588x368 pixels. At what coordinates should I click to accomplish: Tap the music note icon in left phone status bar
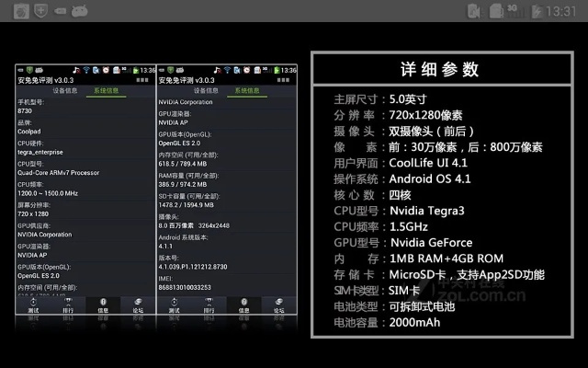(76, 70)
